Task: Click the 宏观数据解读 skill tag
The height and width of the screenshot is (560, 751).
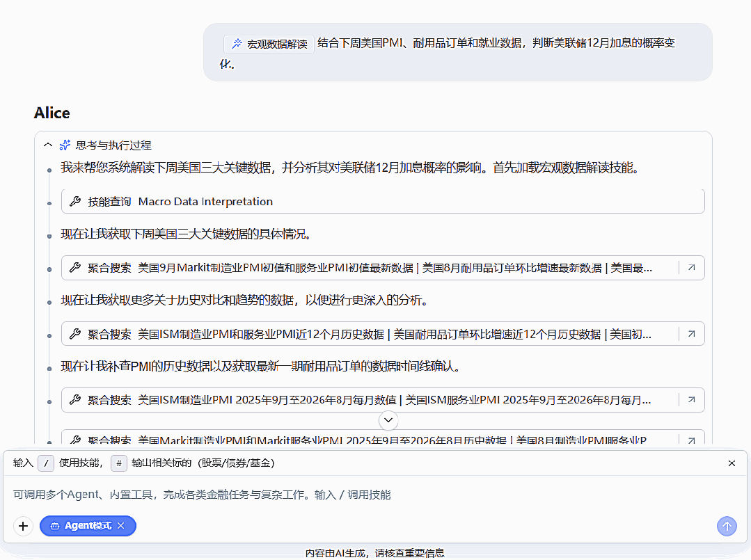Action: coord(269,44)
